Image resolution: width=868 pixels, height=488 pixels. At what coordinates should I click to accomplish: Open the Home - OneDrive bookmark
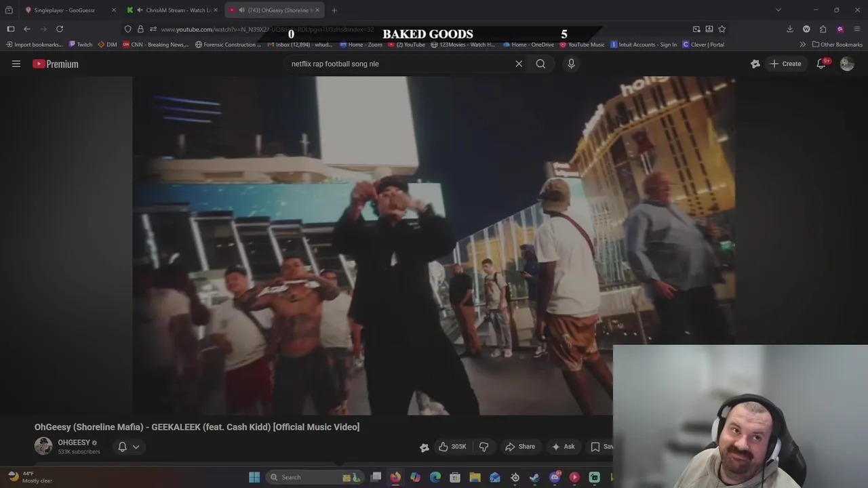(528, 45)
